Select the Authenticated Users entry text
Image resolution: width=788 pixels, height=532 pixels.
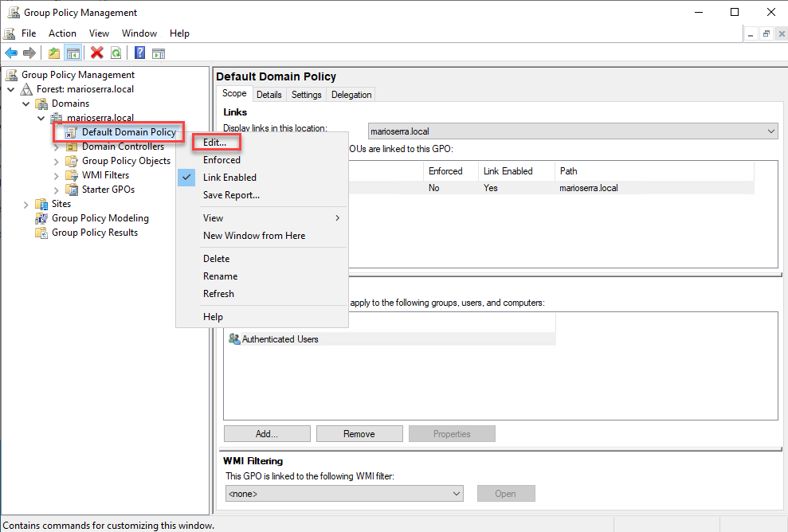[x=280, y=339]
